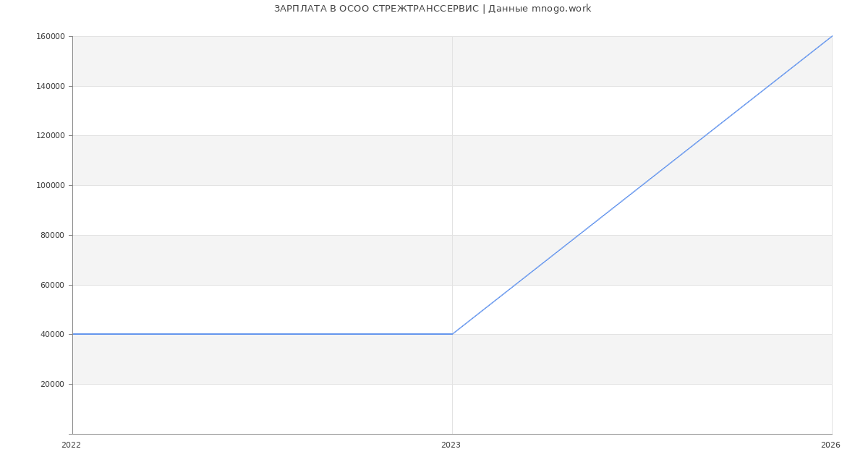Click the 2026 x-axis label
This screenshot has height=470, width=868.
(830, 445)
